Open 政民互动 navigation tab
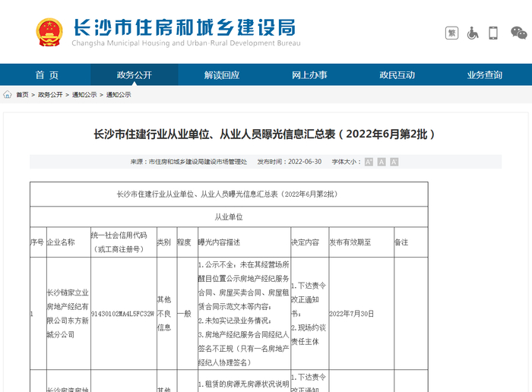 coord(397,75)
